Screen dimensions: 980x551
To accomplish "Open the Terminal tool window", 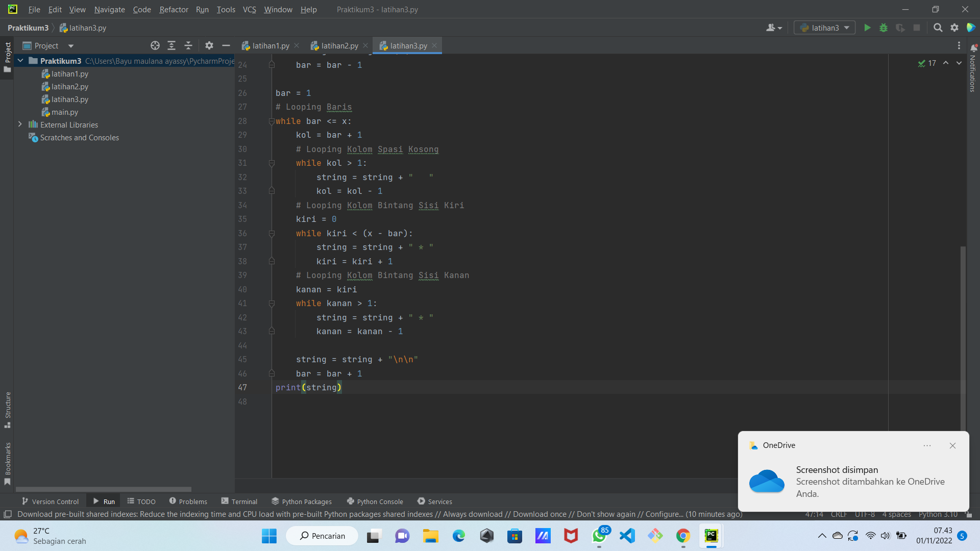I will (239, 502).
